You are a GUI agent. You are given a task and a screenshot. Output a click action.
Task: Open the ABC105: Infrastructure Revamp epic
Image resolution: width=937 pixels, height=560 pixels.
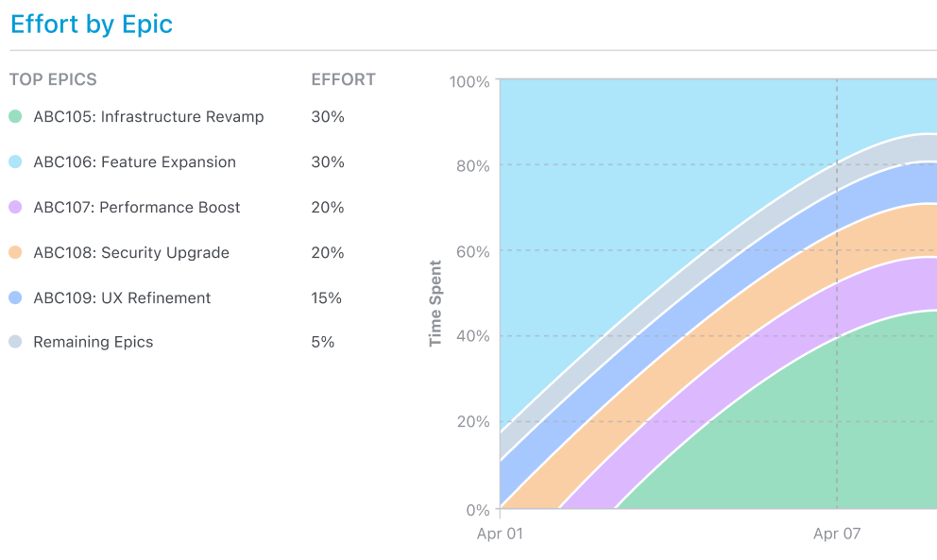[x=148, y=117]
